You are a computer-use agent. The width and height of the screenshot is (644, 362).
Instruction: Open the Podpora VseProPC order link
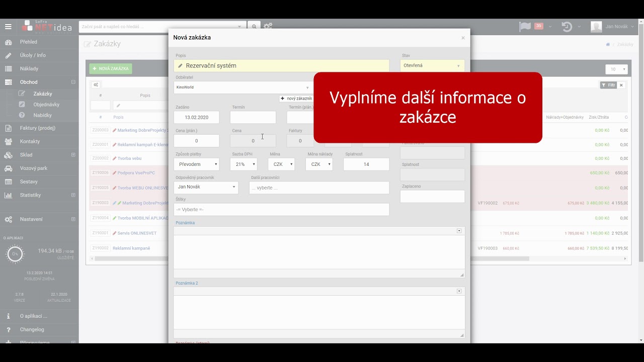point(136,172)
